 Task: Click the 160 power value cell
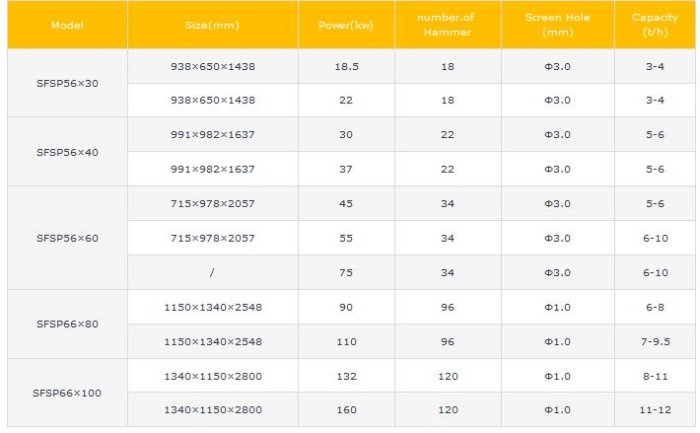point(346,410)
